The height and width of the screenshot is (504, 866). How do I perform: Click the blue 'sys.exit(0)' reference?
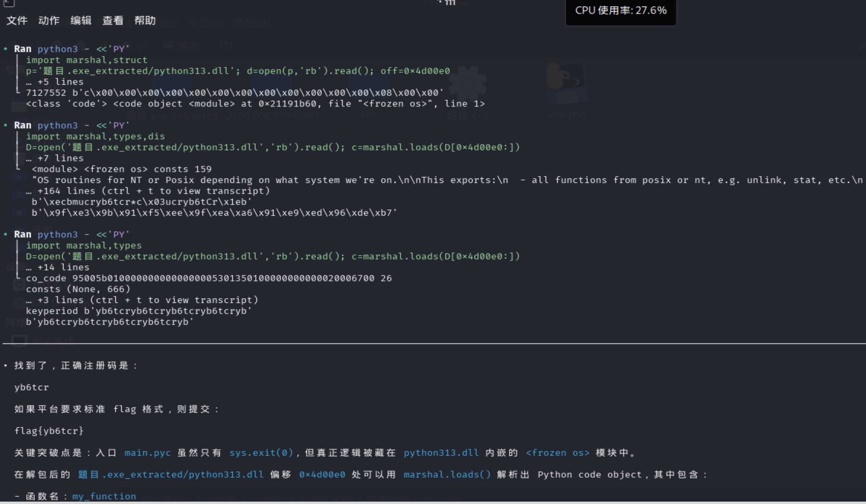[x=261, y=453]
